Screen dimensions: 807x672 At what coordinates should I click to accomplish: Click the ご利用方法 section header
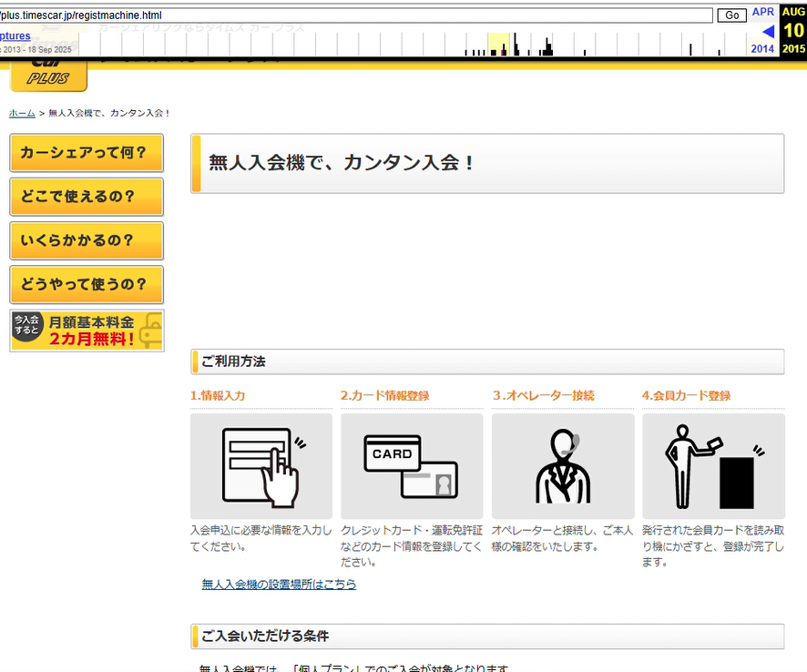pyautogui.click(x=487, y=361)
